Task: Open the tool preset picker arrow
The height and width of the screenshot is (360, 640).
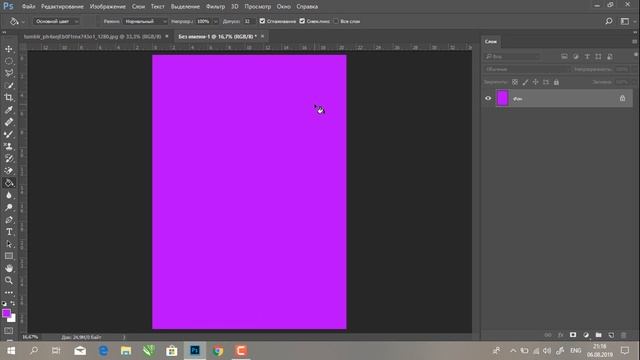Action: pos(23,22)
